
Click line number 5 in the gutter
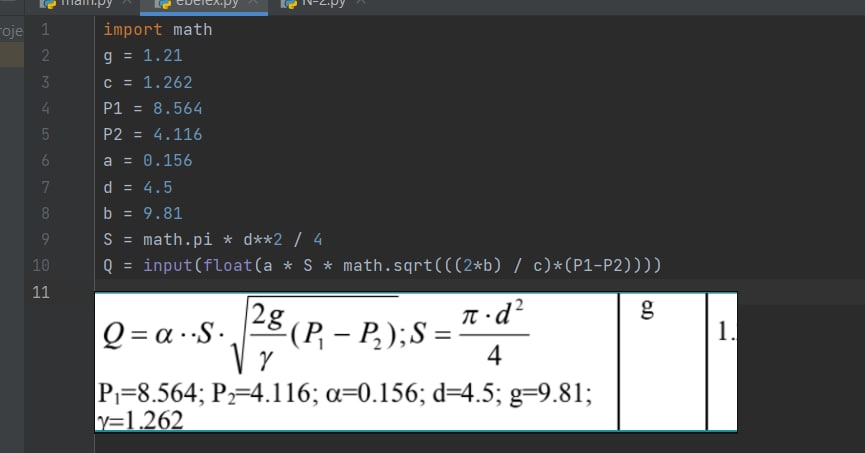pyautogui.click(x=45, y=135)
